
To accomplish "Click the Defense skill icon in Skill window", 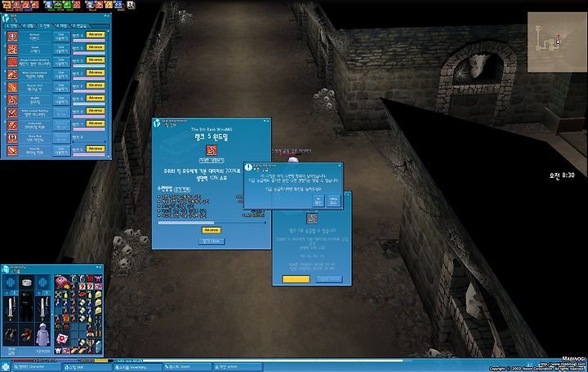I will (x=12, y=37).
